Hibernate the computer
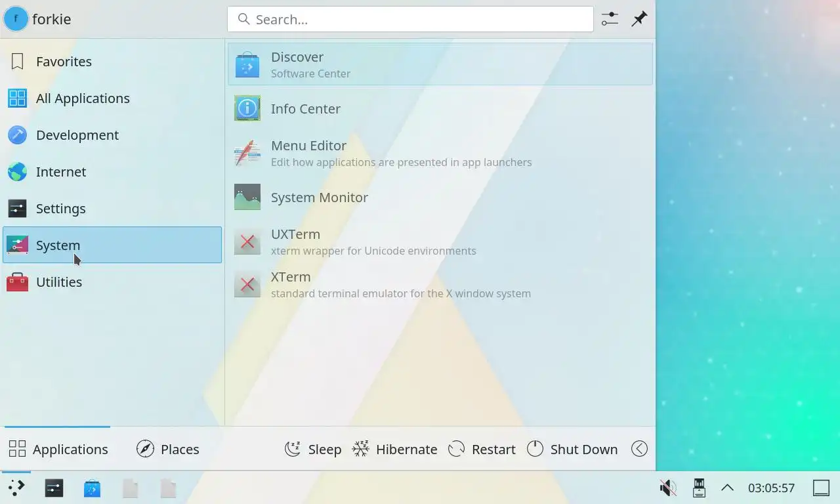 pos(394,449)
